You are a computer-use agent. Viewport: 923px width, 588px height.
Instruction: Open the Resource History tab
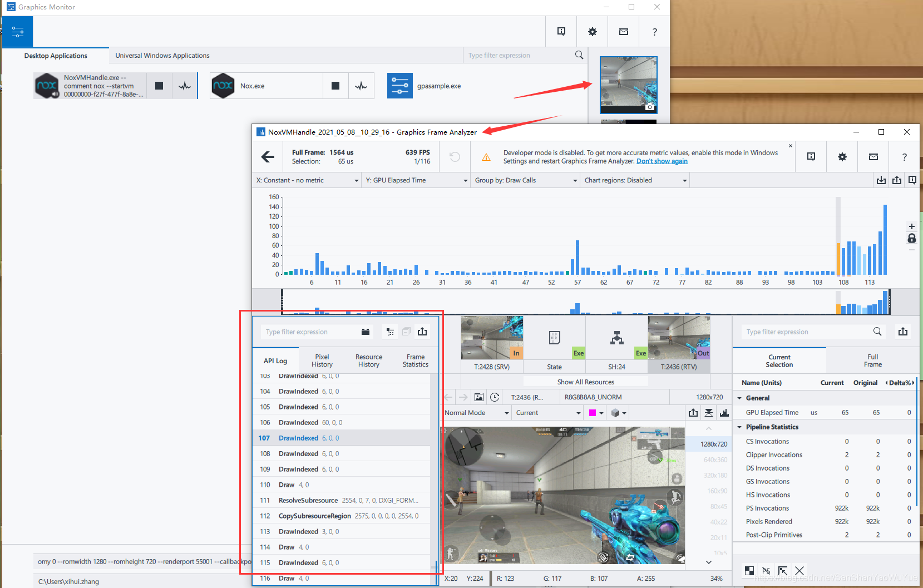pos(369,360)
